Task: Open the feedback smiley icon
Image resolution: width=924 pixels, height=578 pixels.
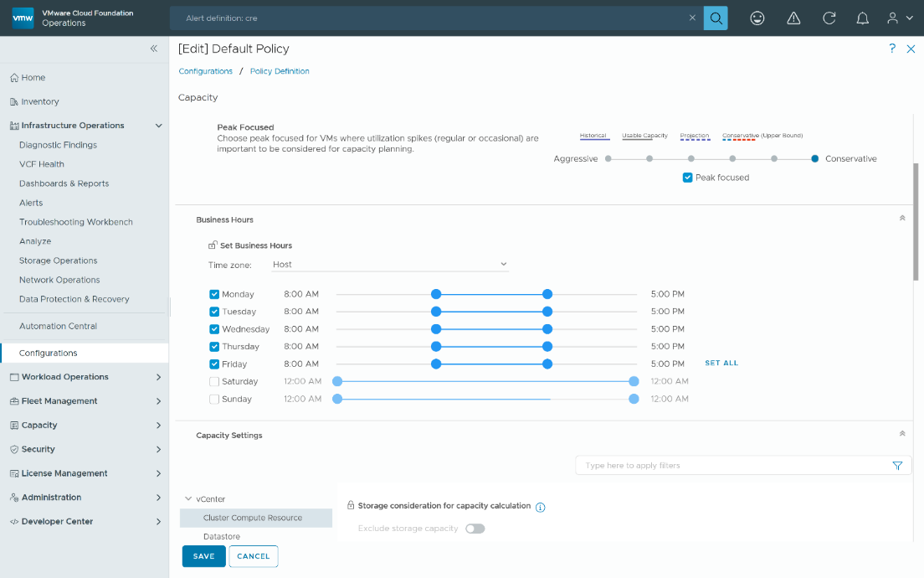Action: (757, 18)
